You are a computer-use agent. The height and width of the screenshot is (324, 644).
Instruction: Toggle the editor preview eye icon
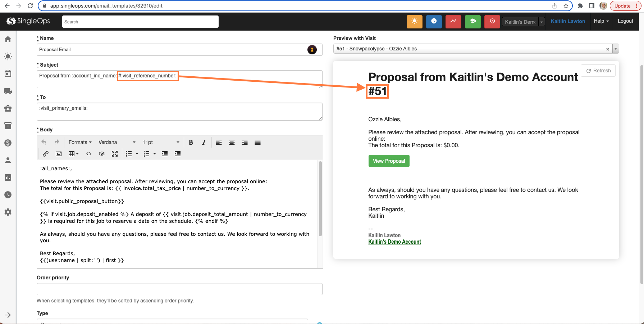[x=102, y=154]
